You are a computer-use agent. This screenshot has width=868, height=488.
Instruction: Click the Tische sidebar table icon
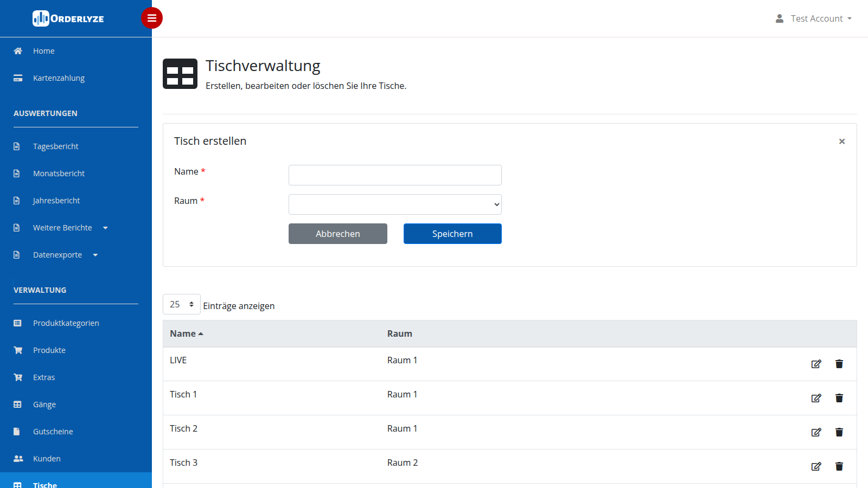click(x=17, y=485)
